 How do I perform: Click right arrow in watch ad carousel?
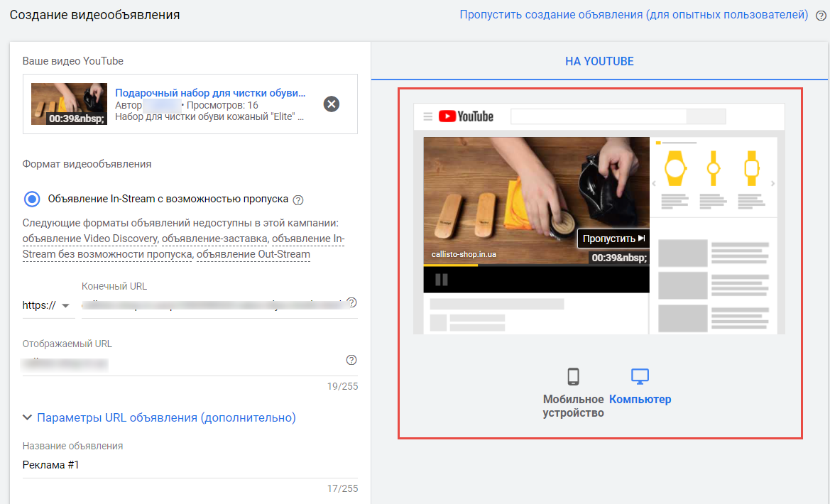[772, 184]
